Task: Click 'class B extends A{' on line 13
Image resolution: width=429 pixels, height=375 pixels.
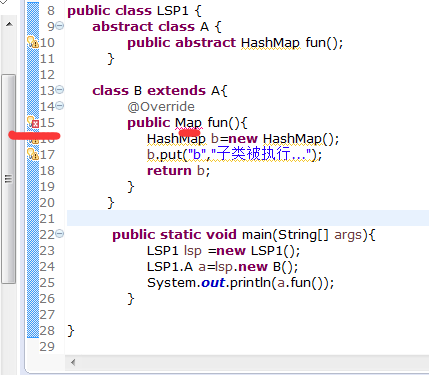Action: click(x=160, y=91)
